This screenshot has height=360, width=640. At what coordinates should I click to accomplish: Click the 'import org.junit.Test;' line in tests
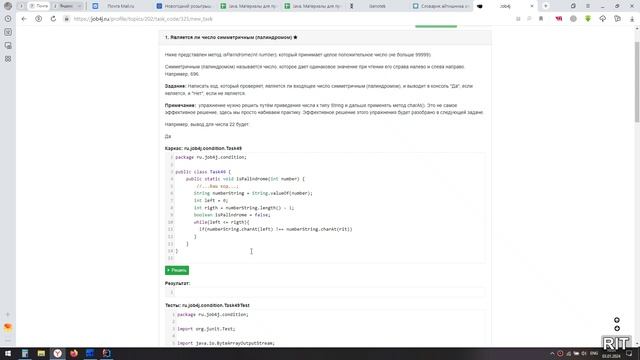(x=206, y=329)
